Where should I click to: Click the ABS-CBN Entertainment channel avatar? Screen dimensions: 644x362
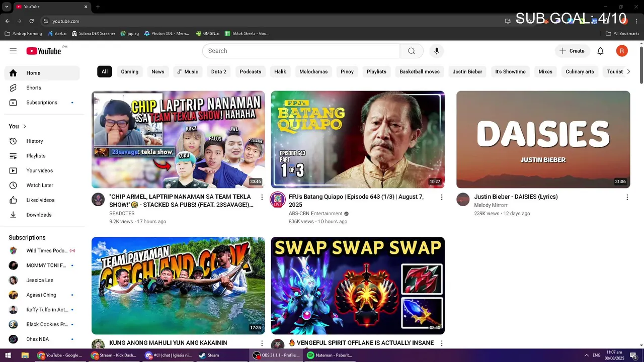click(278, 200)
